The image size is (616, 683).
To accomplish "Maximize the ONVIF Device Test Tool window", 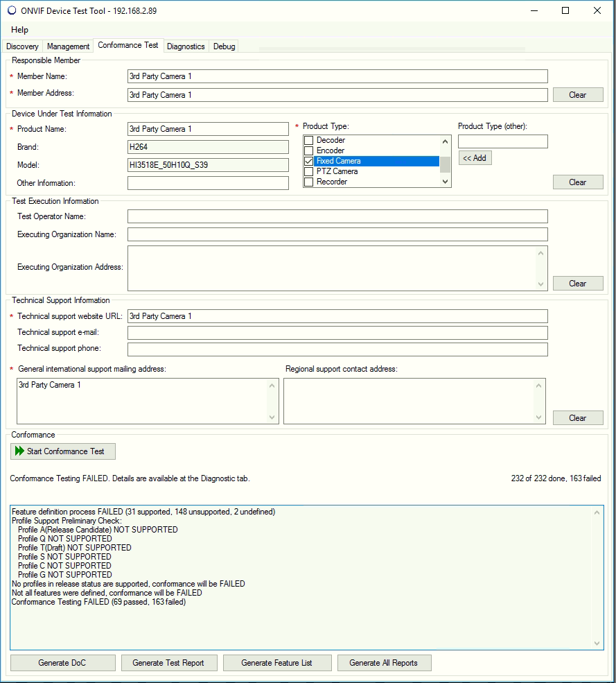I will coord(565,10).
